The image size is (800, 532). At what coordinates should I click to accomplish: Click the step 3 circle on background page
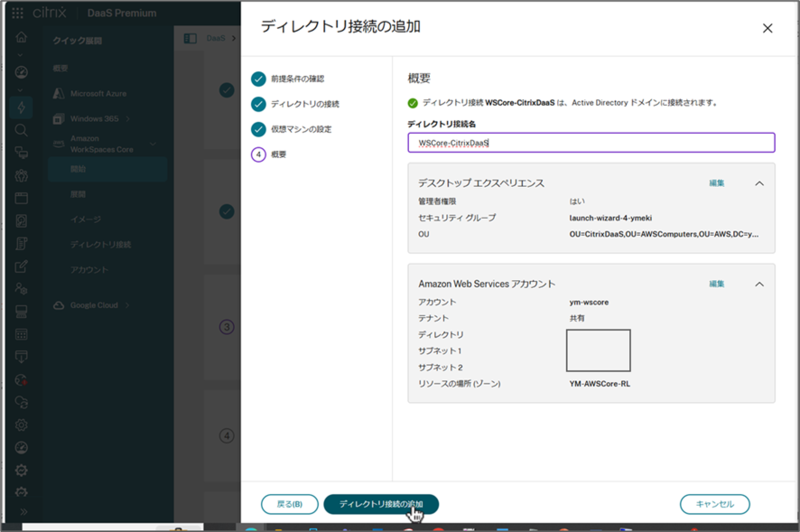tap(227, 327)
